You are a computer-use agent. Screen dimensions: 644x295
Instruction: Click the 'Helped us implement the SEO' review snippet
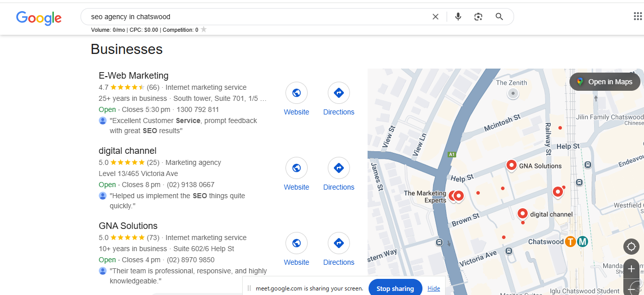coord(177,201)
